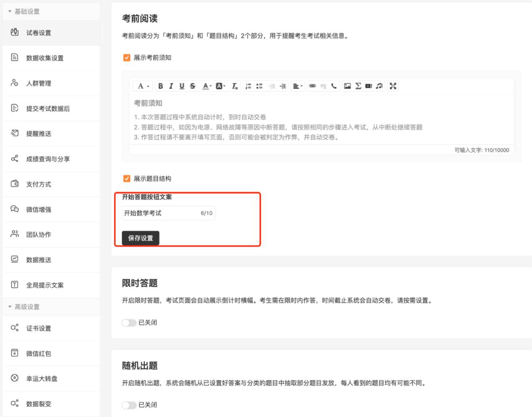Toggle italic formatting in the editor
Image resolution: width=532 pixels, height=417 pixels.
point(171,86)
